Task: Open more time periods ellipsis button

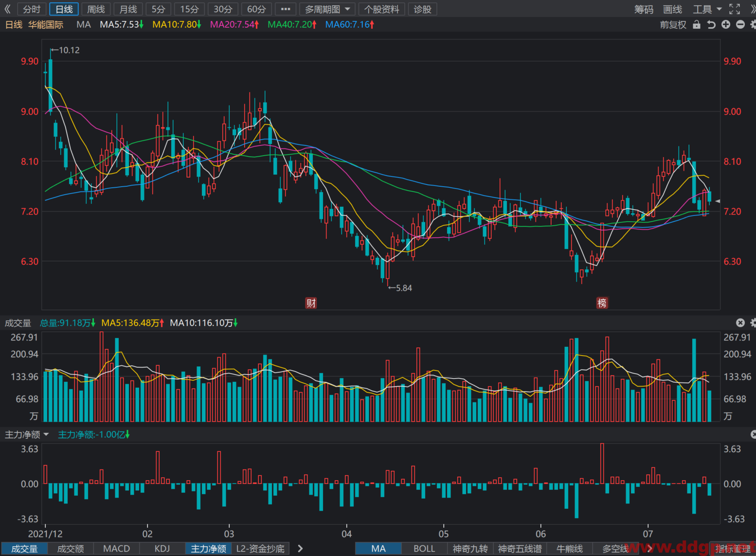Action: click(286, 9)
